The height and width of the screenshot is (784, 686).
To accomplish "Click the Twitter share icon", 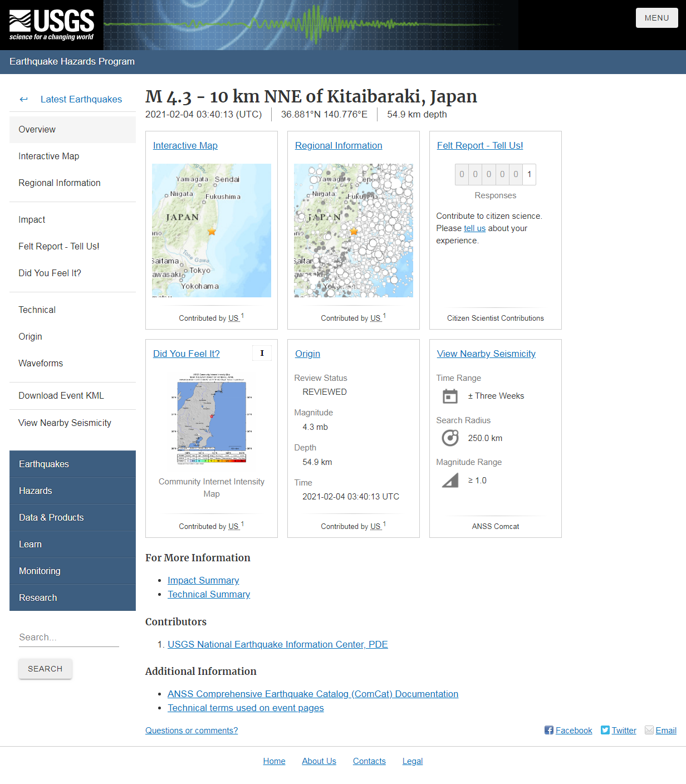I will tap(605, 730).
